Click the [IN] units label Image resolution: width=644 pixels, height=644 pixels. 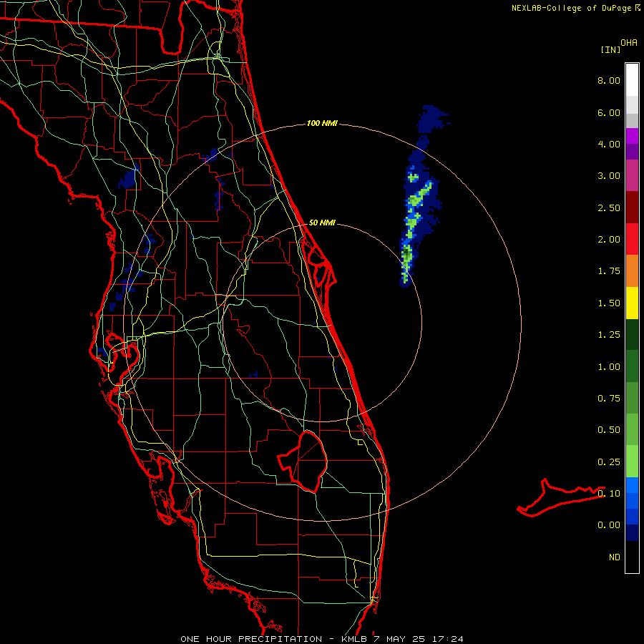click(x=610, y=49)
